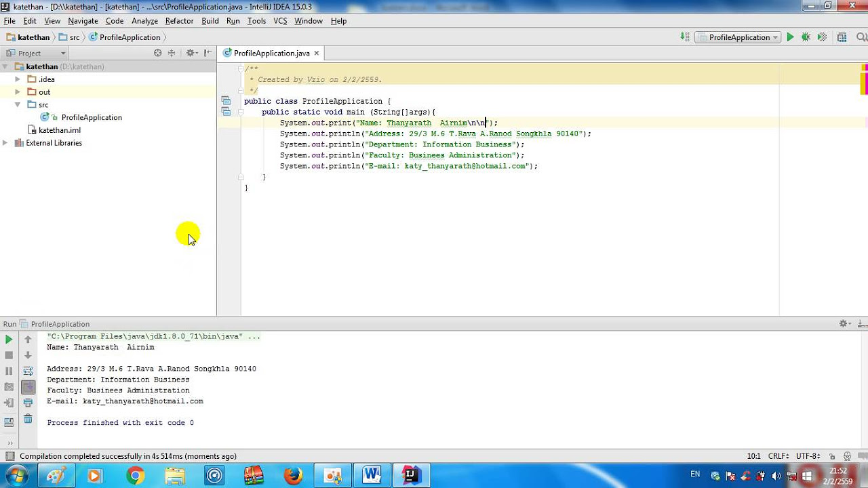
Task: Click the tool windows icon in status bar
Action: tap(9, 456)
